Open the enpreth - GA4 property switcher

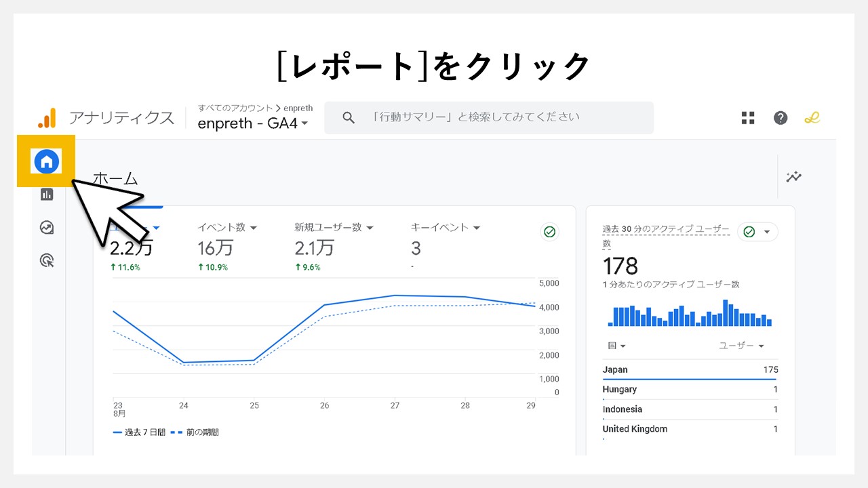pyautogui.click(x=252, y=123)
